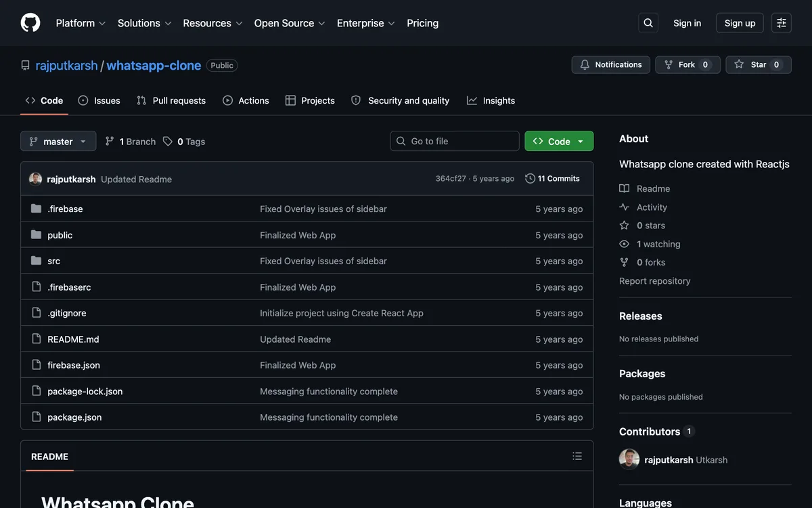This screenshot has height=508, width=812.
Task: Open package-lock.json file name
Action: point(85,391)
